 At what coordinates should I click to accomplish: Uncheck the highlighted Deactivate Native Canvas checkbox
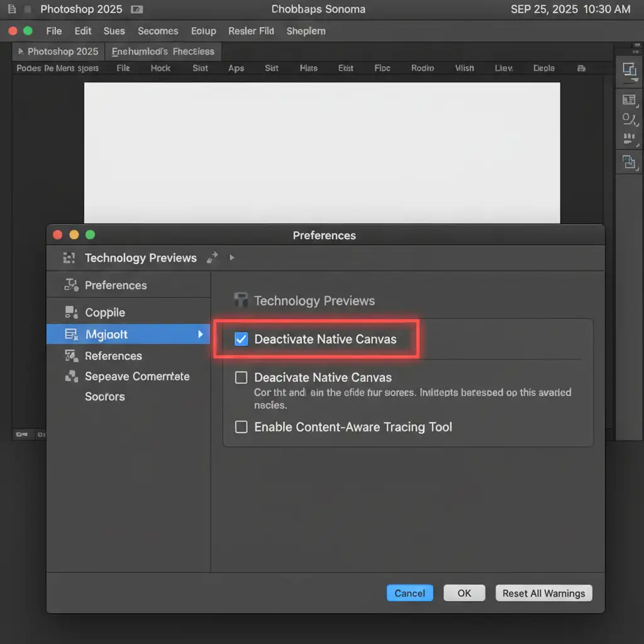pyautogui.click(x=241, y=340)
